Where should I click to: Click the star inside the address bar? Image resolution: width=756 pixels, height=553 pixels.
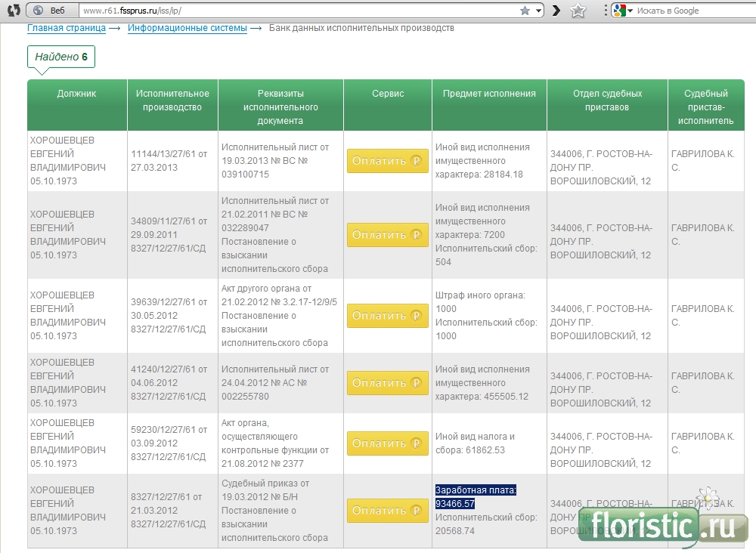pyautogui.click(x=525, y=11)
